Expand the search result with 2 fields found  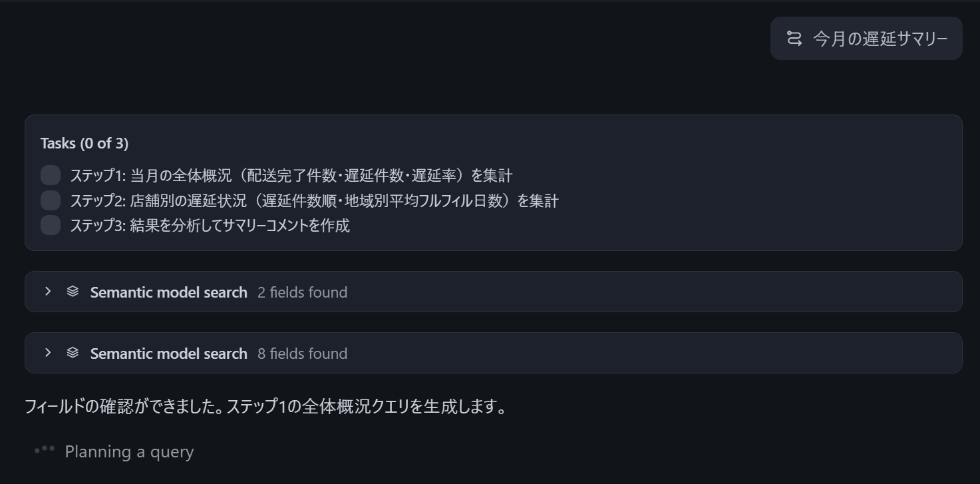(48, 292)
